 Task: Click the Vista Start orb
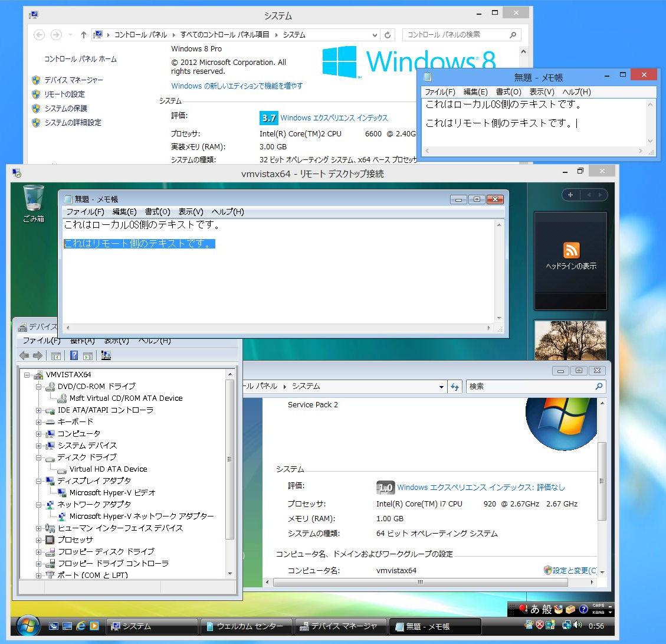click(28, 626)
